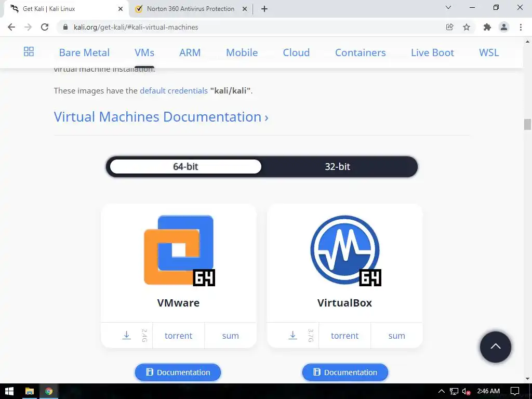Go to the ARM section

pyautogui.click(x=190, y=52)
